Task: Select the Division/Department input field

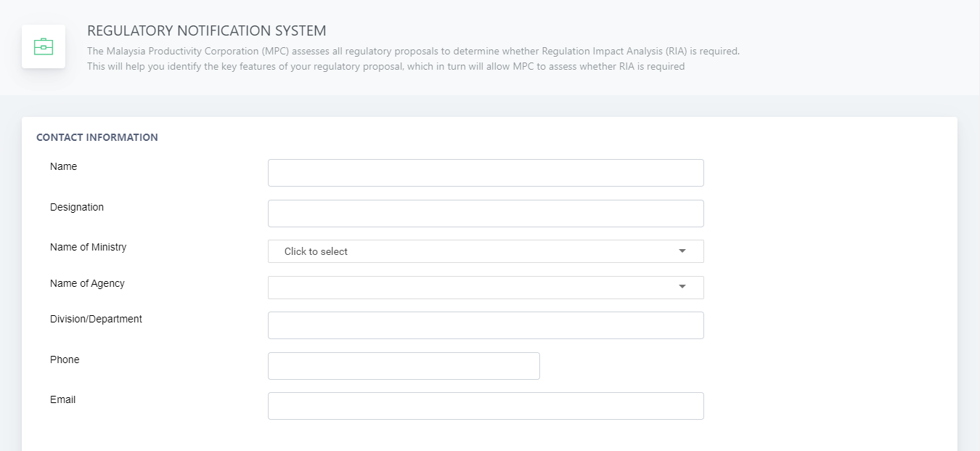Action: (486, 325)
